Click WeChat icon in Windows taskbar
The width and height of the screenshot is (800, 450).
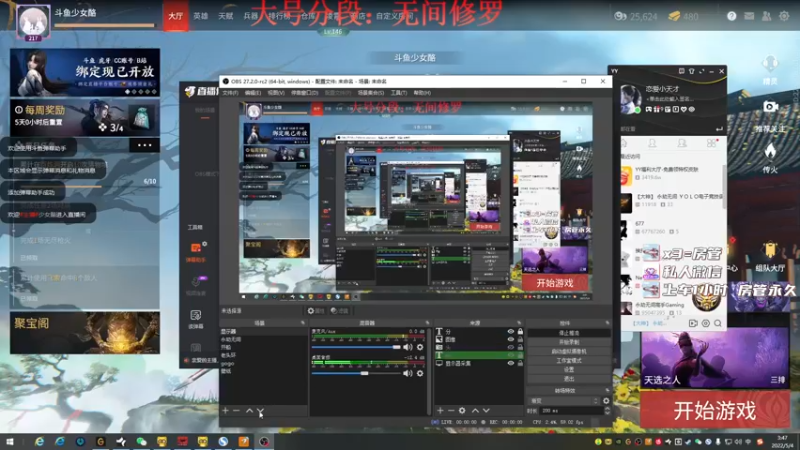pos(141,441)
